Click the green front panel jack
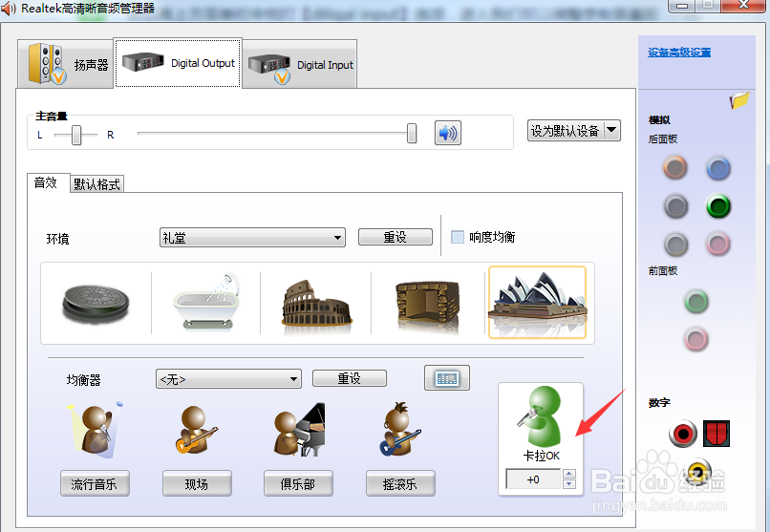Screen dimensions: 770x532 pos(695,301)
